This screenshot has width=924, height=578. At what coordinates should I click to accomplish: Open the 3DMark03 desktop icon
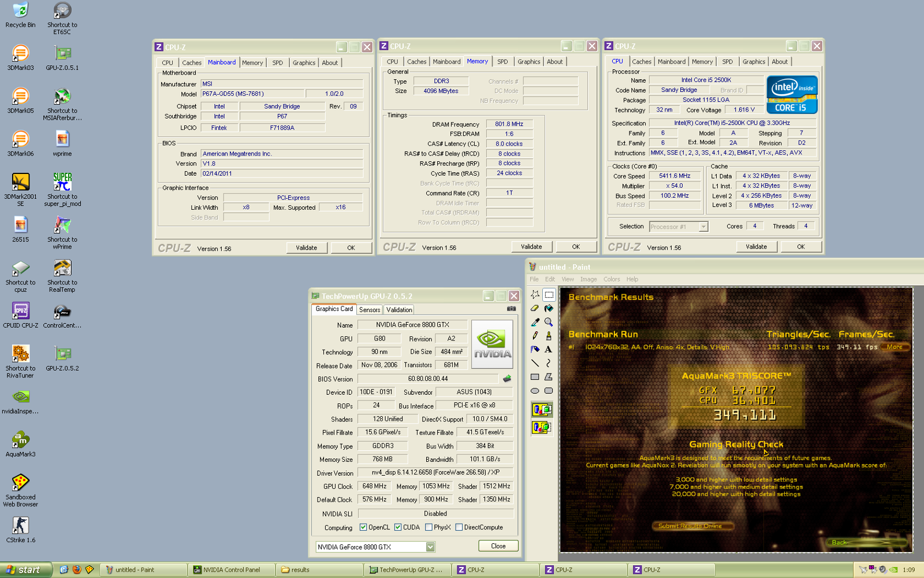click(20, 58)
